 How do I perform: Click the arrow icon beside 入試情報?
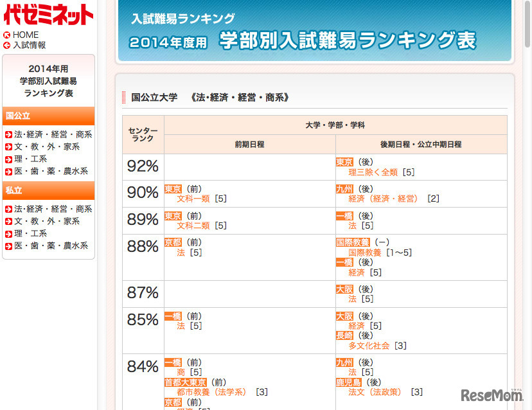tap(6, 45)
